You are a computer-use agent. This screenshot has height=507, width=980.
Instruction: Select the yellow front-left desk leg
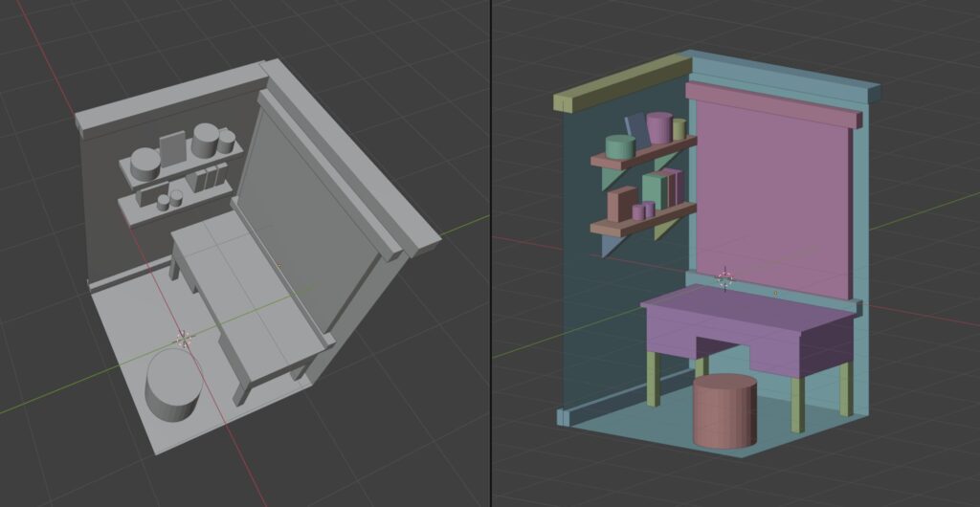click(x=656, y=379)
